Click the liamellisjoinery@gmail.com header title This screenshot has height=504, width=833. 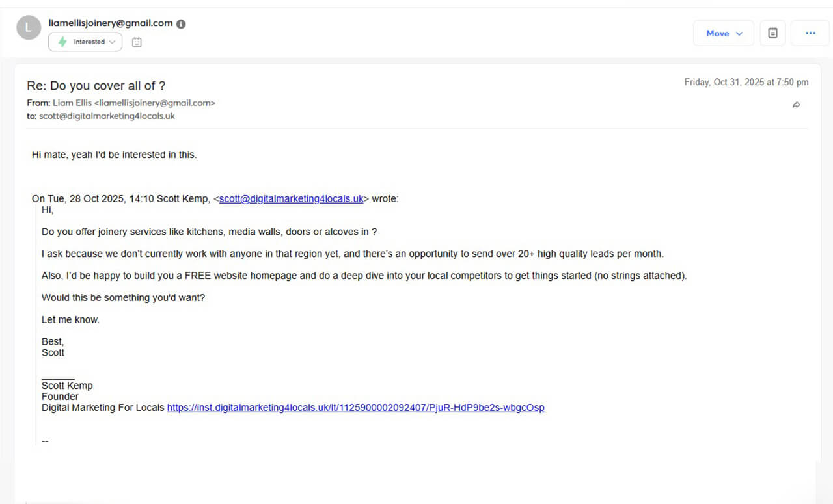click(111, 23)
